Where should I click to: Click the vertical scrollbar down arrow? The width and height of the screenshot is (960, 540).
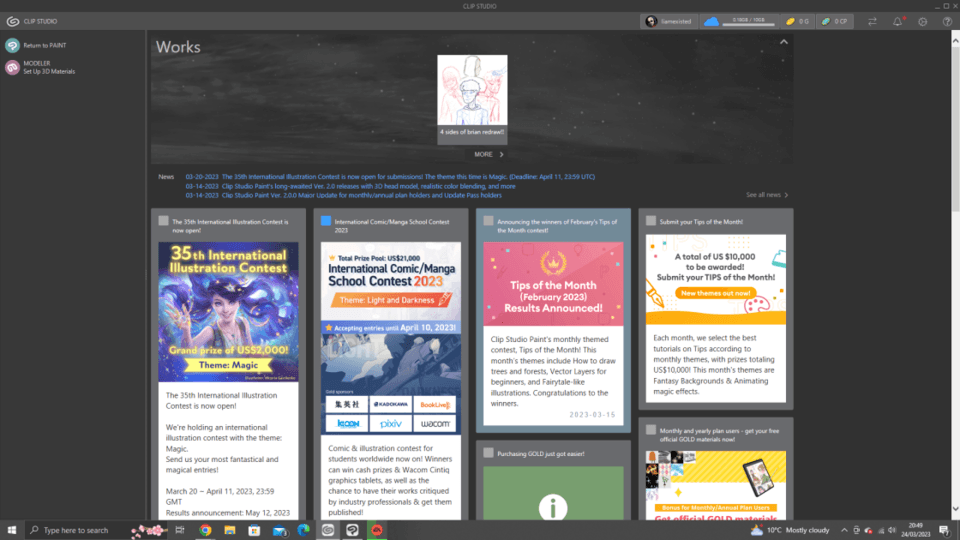coord(955,509)
